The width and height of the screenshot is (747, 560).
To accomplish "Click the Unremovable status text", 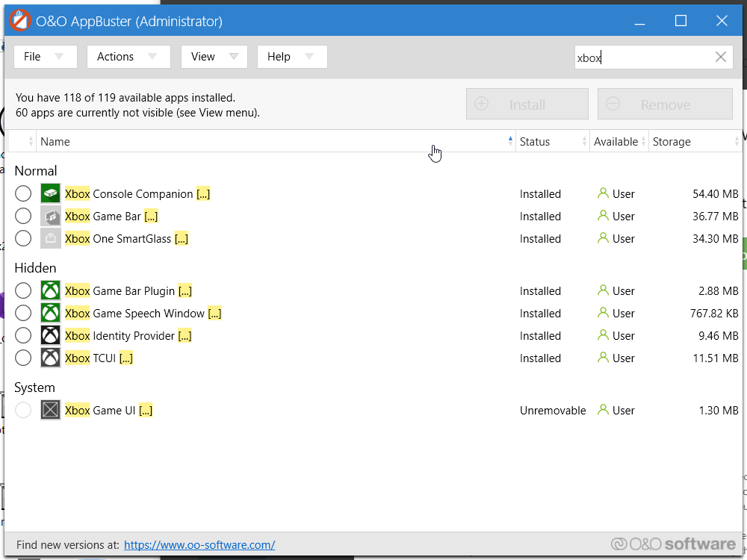I will point(553,411).
